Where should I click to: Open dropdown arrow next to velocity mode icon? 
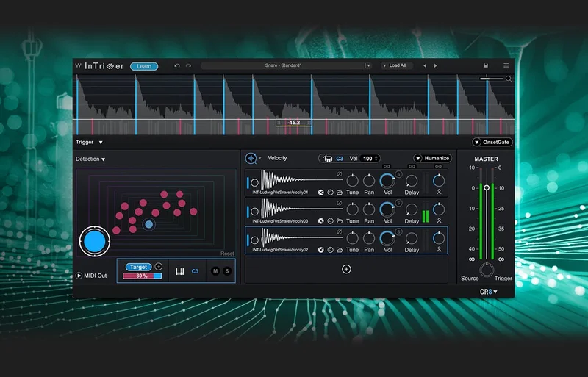(x=260, y=158)
